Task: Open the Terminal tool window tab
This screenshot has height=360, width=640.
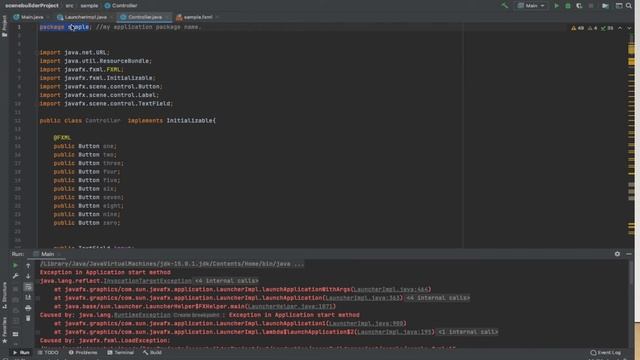Action: click(x=120, y=352)
